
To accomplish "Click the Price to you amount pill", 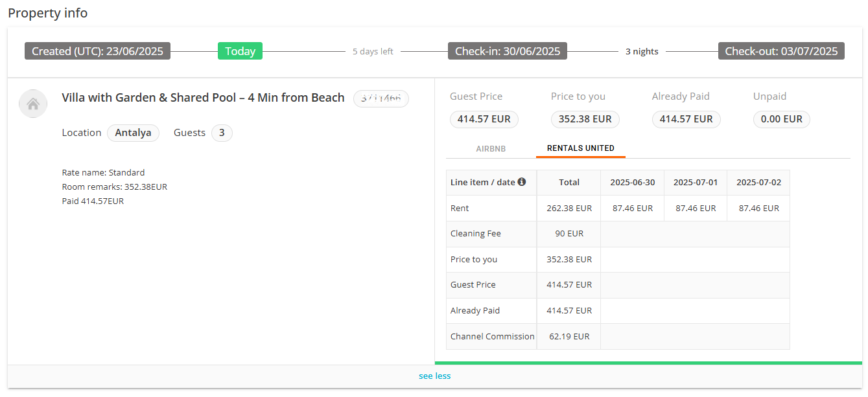I will coord(585,119).
